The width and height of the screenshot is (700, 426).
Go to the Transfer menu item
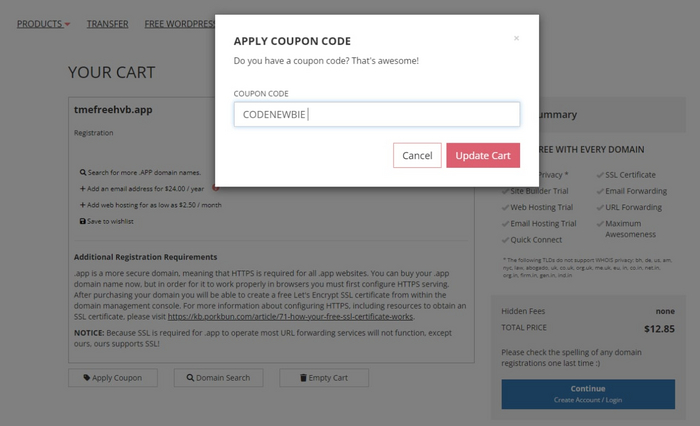[x=107, y=23]
